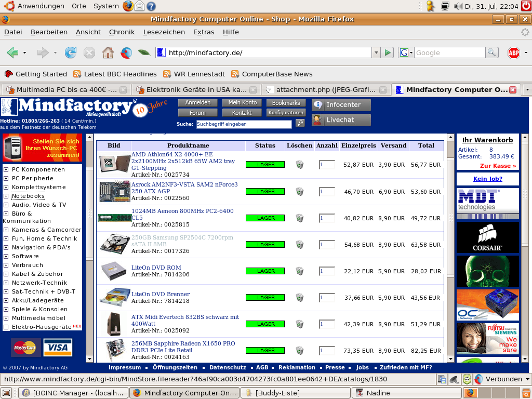The width and height of the screenshot is (532, 399).
Task: Switch to the attachment.php tab
Action: (326, 89)
